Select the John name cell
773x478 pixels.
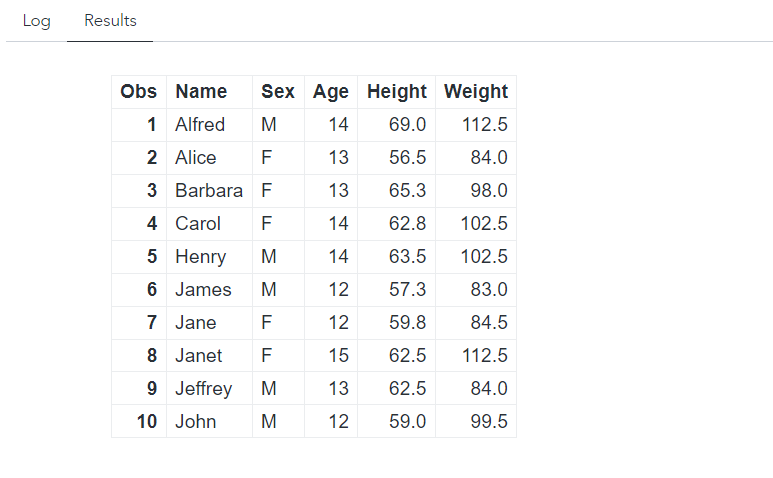tap(196, 422)
